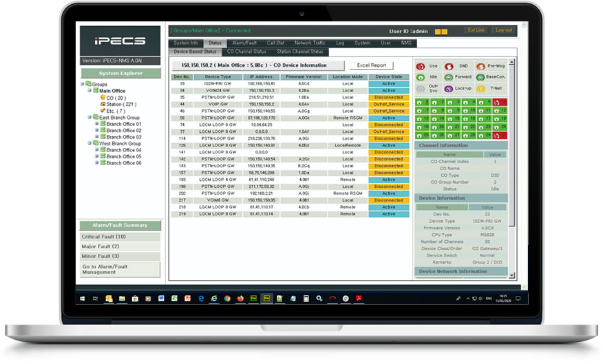Click the BaseCon. legend icon

click(480, 77)
